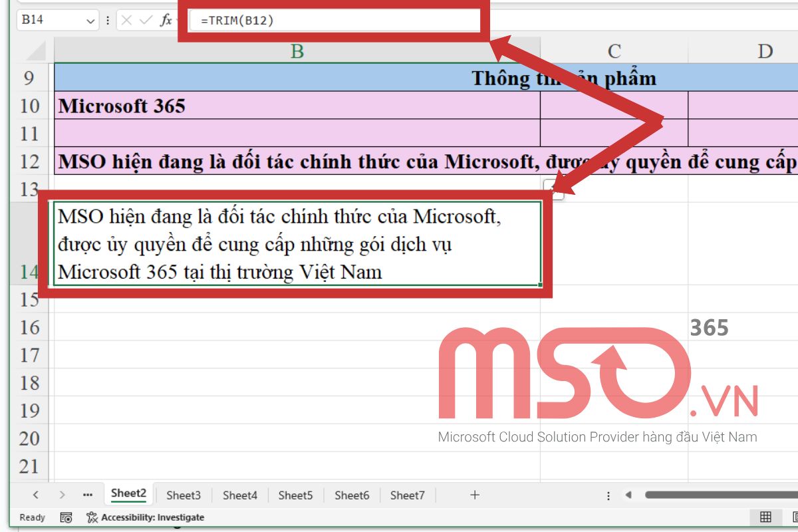Image resolution: width=798 pixels, height=532 pixels.
Task: Select row 14 header
Action: (x=29, y=271)
